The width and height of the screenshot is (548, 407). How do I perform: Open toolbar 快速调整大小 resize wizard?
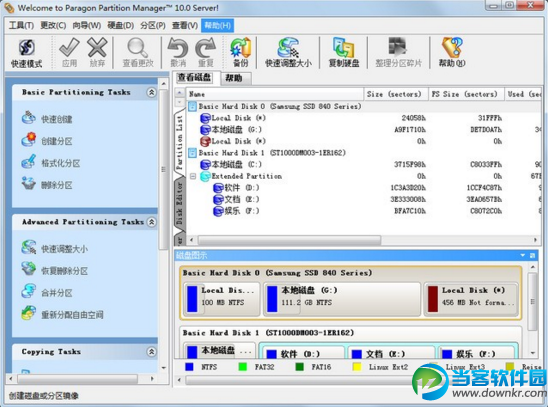(288, 53)
